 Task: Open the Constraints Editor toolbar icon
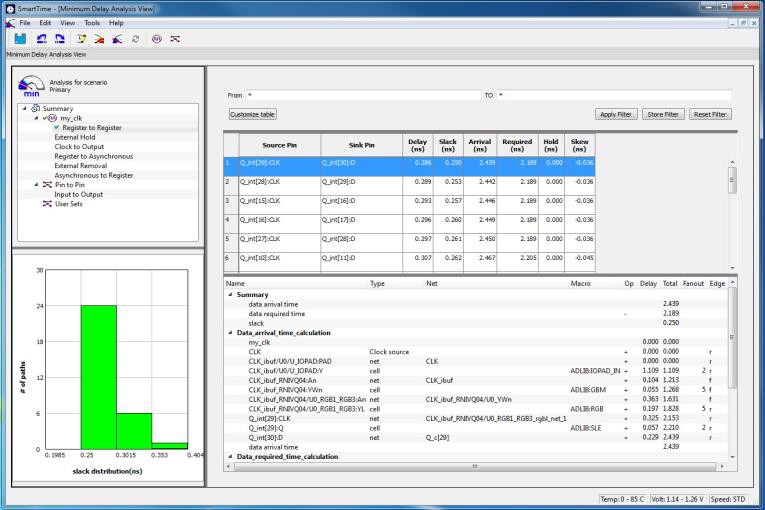[84, 39]
